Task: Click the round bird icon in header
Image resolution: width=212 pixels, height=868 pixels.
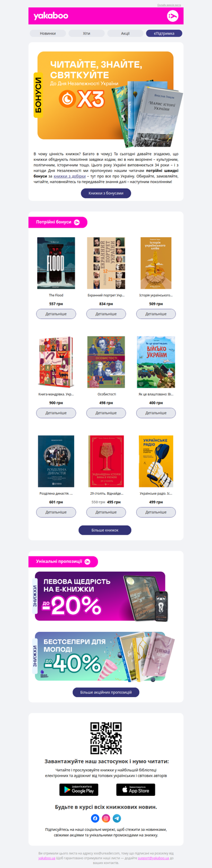Action: coord(172,16)
